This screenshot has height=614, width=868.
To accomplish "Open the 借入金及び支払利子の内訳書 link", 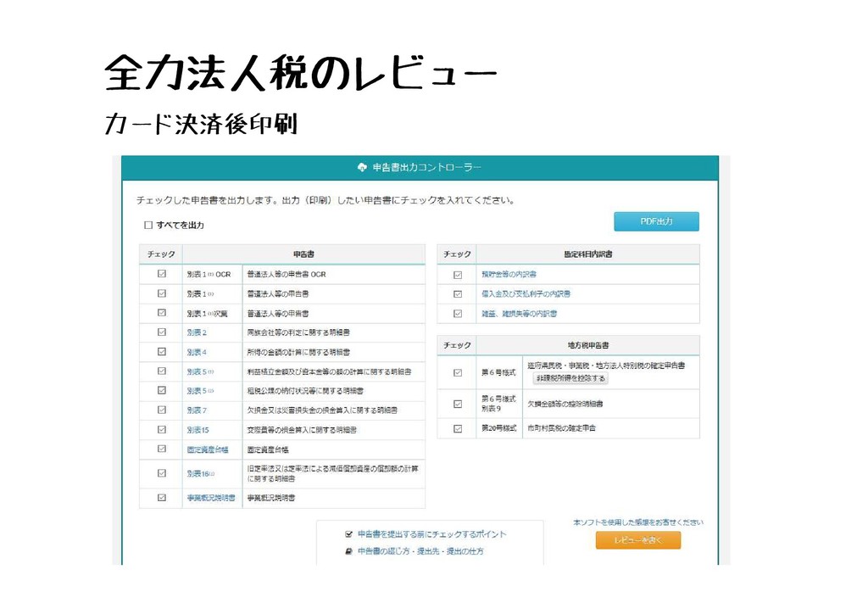I will pos(526,294).
